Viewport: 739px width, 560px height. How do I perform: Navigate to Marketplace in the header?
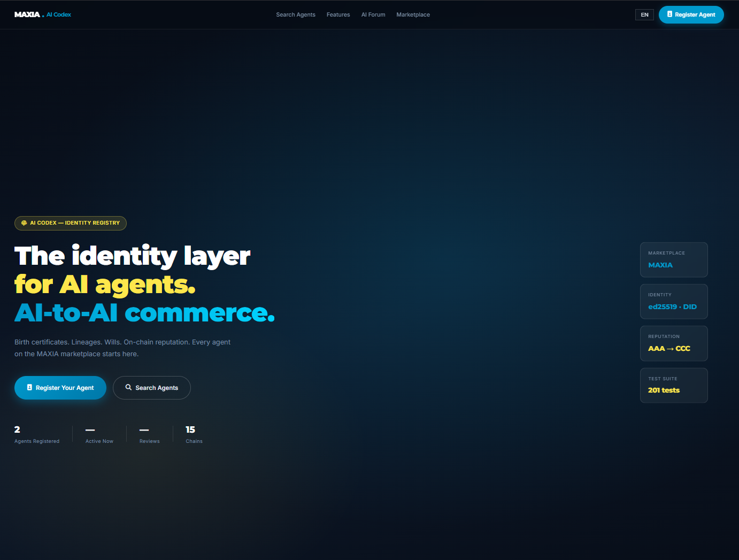click(413, 14)
